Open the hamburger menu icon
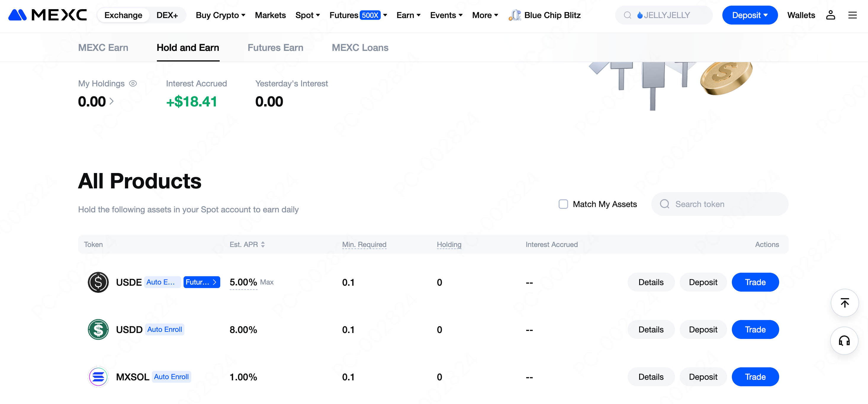Screen dimensions: 868x404 pos(852,15)
